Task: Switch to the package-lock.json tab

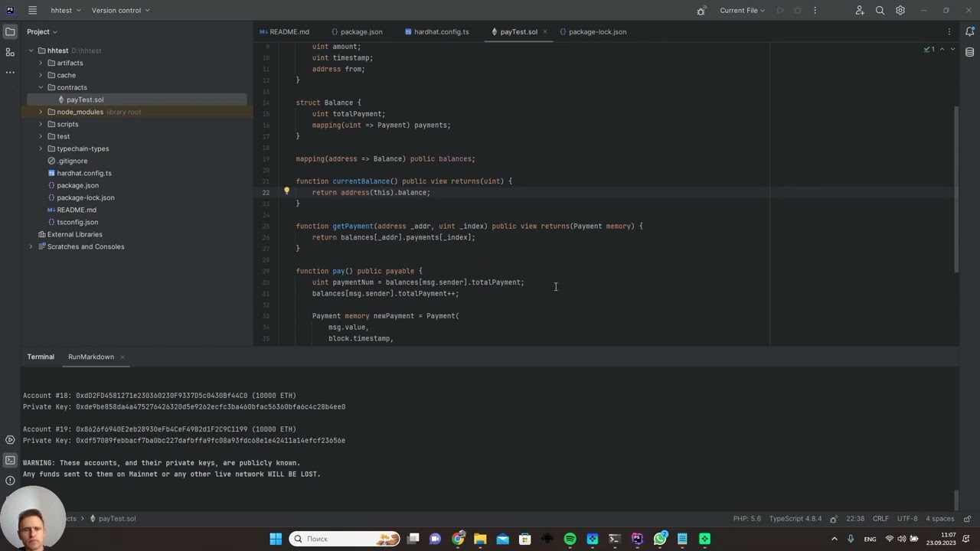Action: 593,31
